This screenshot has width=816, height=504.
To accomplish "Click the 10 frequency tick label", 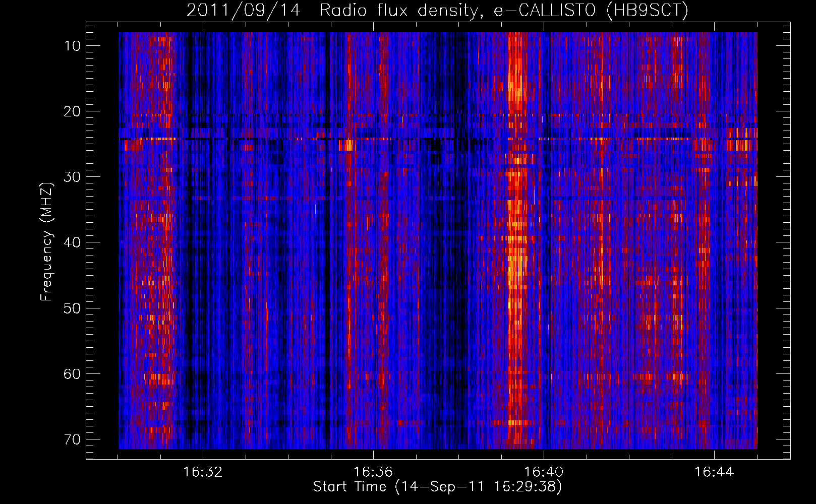I will click(72, 46).
